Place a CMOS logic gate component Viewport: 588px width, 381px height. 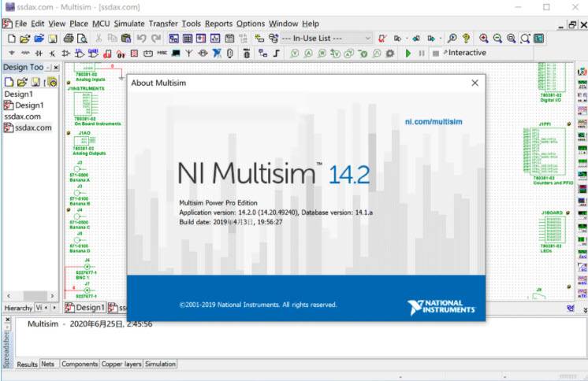pos(93,54)
